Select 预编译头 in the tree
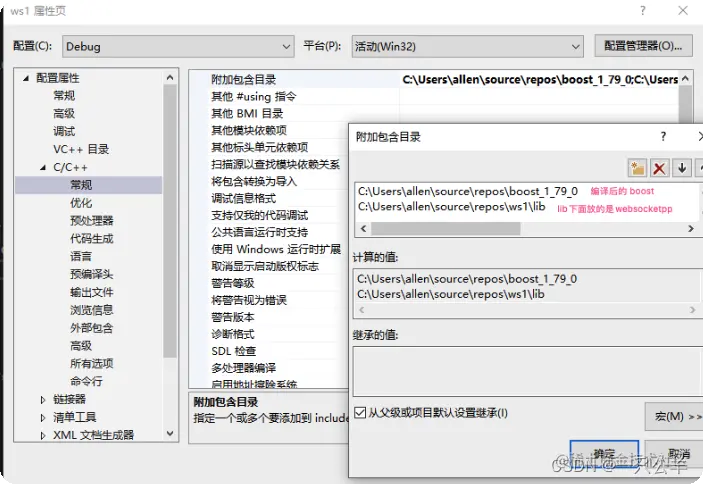 pos(91,274)
